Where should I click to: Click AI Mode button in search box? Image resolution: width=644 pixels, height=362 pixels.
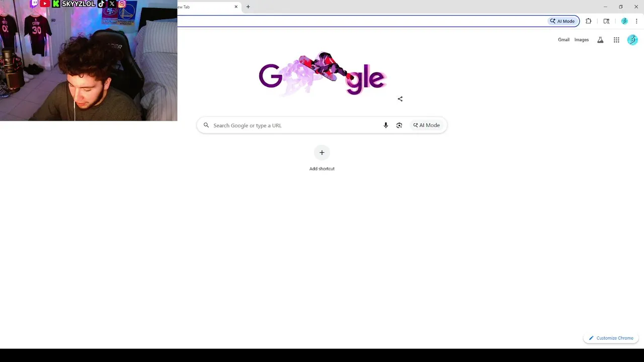tap(426, 125)
